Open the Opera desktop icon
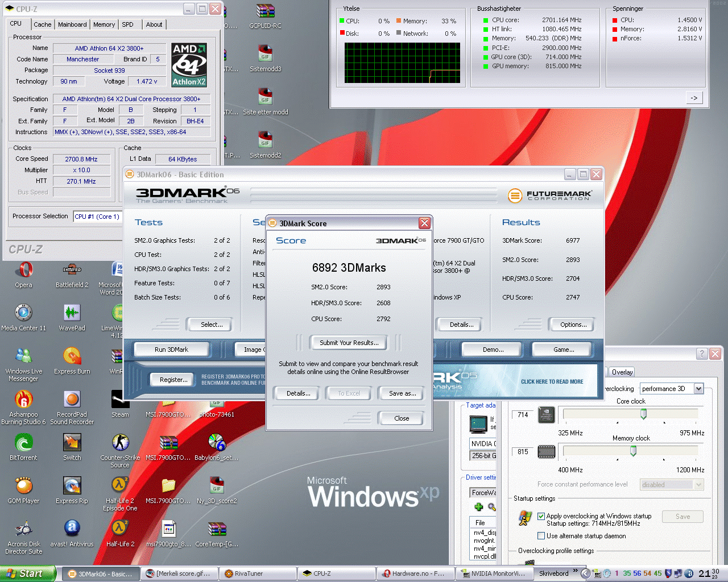This screenshot has height=582, width=728. coord(23,275)
